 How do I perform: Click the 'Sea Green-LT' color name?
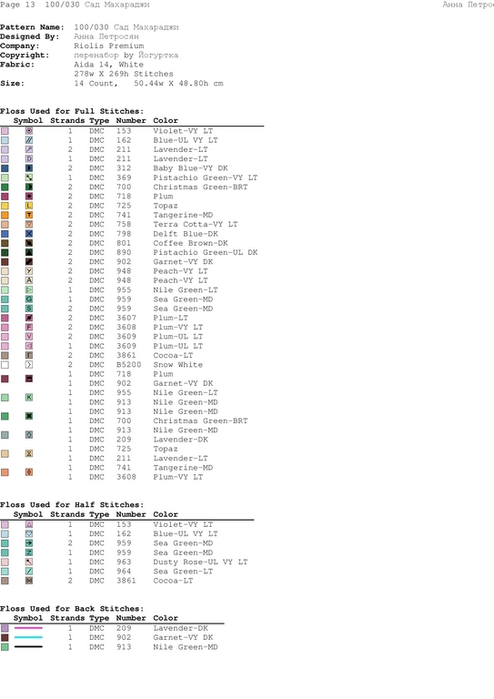(183, 571)
